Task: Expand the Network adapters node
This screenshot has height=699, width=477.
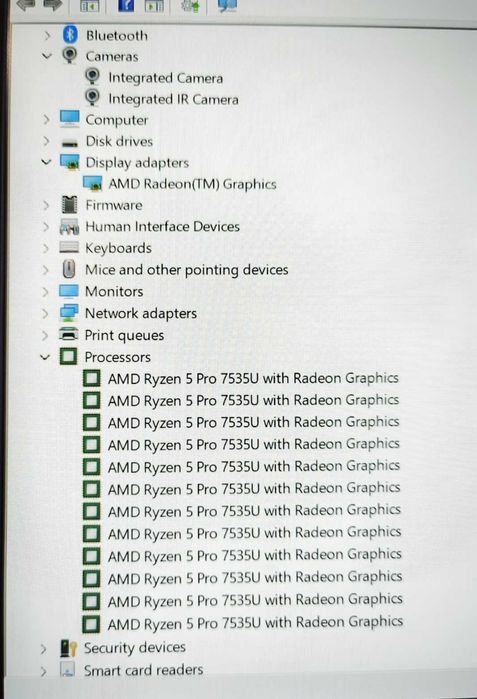Action: click(x=45, y=313)
